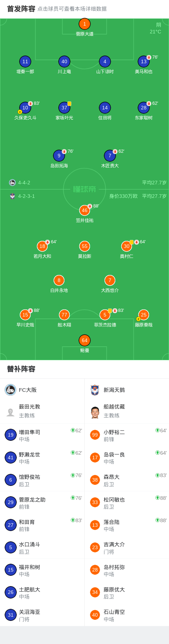This screenshot has width=169, height=644.
Task: Open coach 船越优藏 photo
Action: pyautogui.click(x=95, y=412)
